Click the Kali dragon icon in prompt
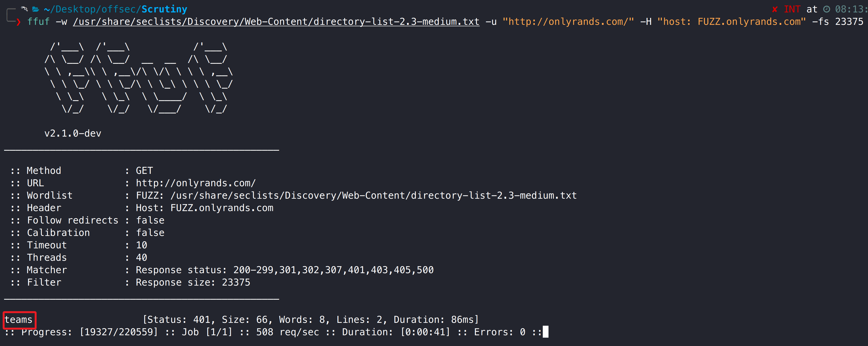The image size is (868, 346). click(x=24, y=9)
